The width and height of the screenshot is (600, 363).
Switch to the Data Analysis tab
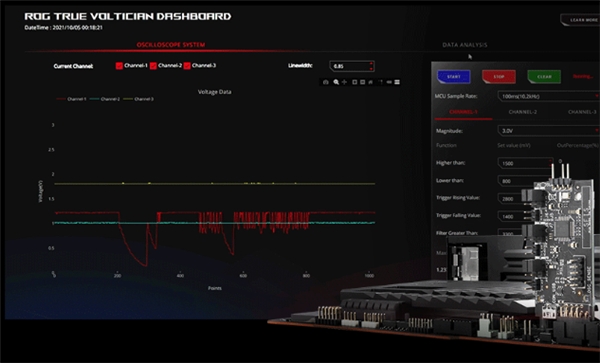[465, 45]
